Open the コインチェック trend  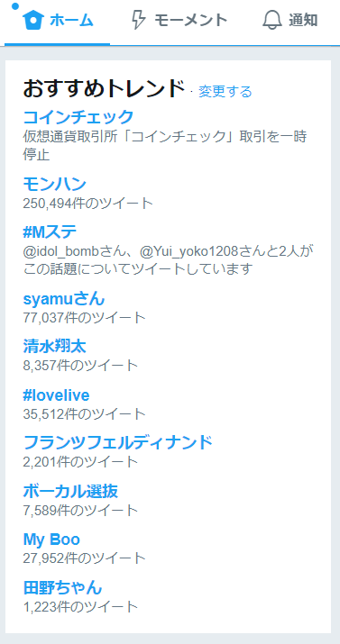pos(78,117)
